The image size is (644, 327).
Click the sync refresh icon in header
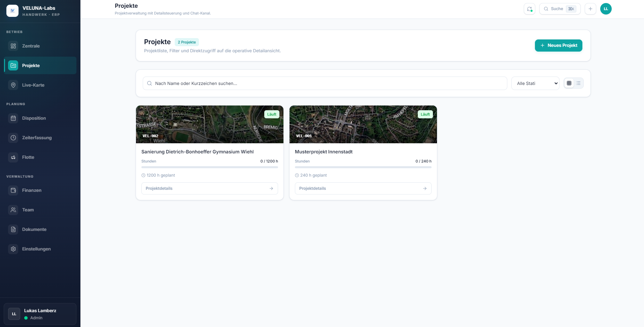[x=529, y=9]
